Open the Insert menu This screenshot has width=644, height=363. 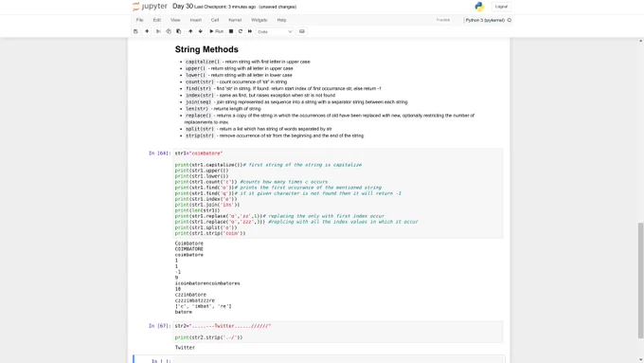pyautogui.click(x=195, y=20)
